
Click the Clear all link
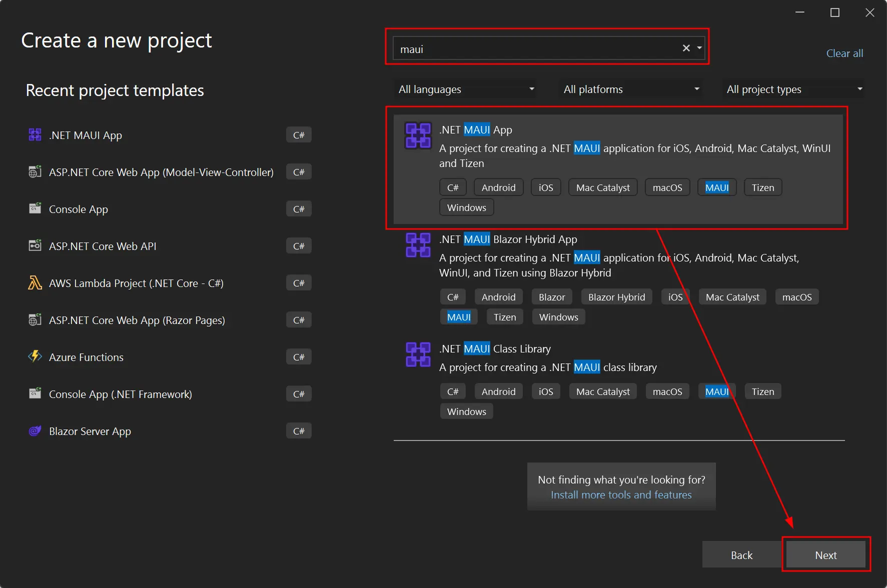point(844,53)
